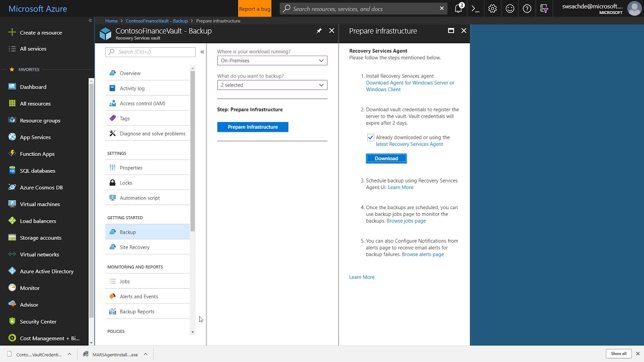This screenshot has height=362, width=644.
Task: Open 'What do you want to backup' dropdown
Action: pyautogui.click(x=272, y=85)
